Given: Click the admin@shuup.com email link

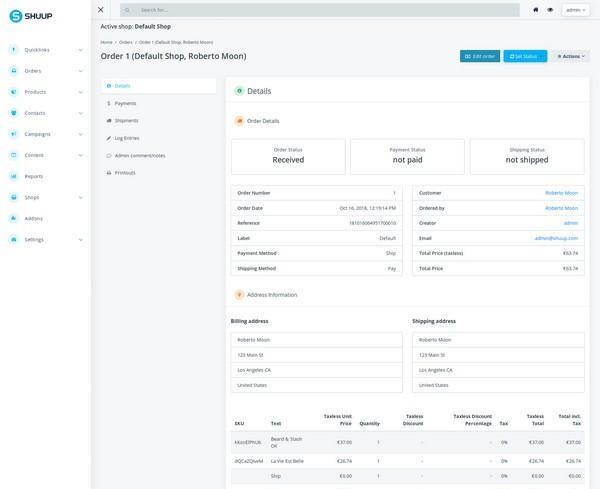Looking at the screenshot, I should click(x=556, y=238).
